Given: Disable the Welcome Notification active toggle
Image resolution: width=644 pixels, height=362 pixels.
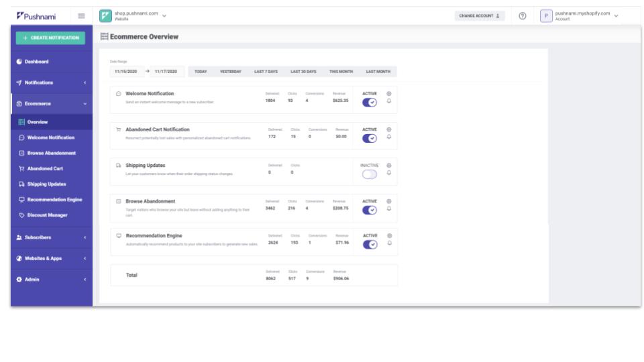Looking at the screenshot, I should 370,103.
